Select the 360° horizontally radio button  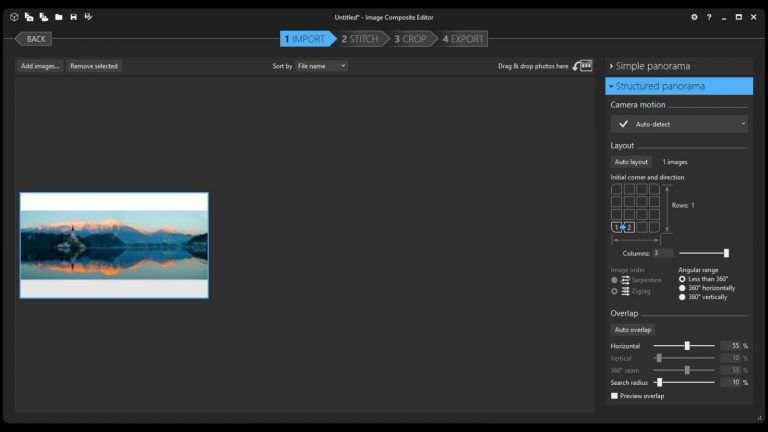tap(683, 288)
